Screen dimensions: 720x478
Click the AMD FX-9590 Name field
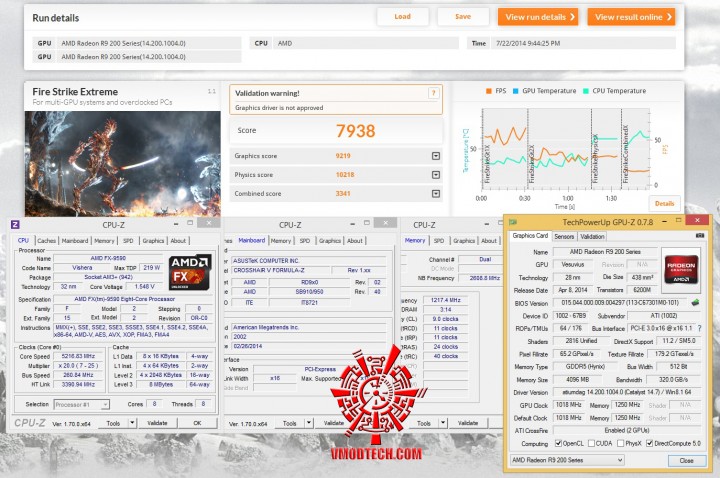pos(108,259)
